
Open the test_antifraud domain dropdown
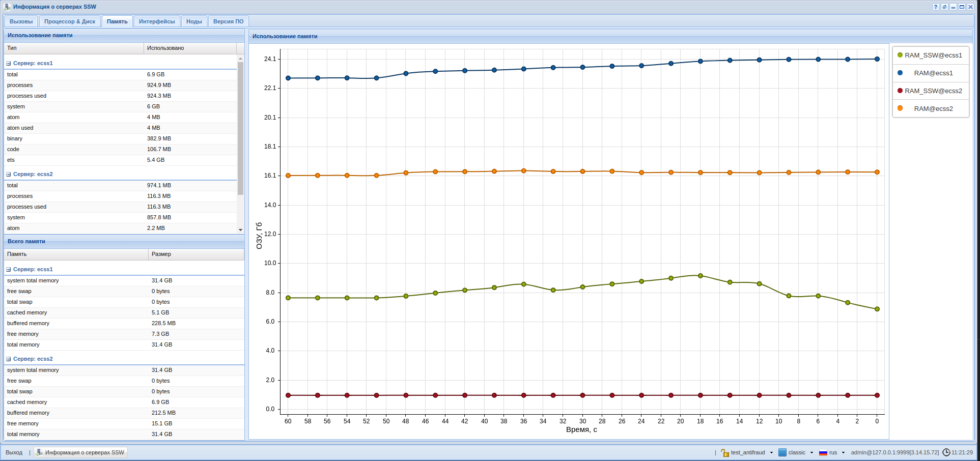coord(771,452)
